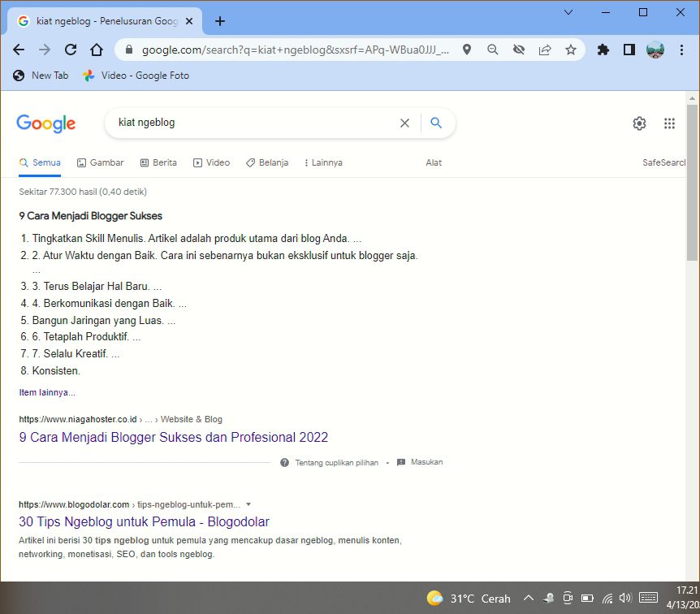Click the browser forward arrow
Screen dimensions: 700x614
45,50
